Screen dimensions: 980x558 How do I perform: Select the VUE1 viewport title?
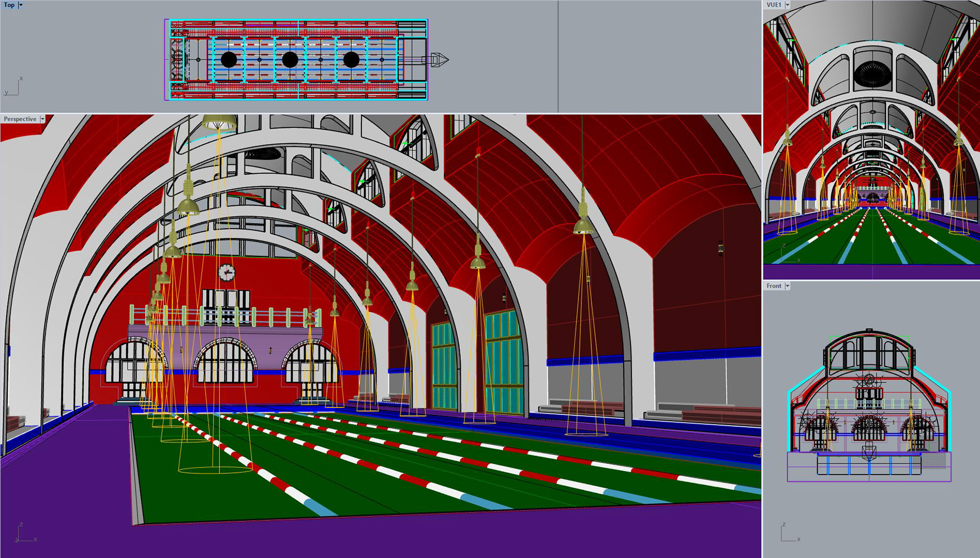point(774,5)
